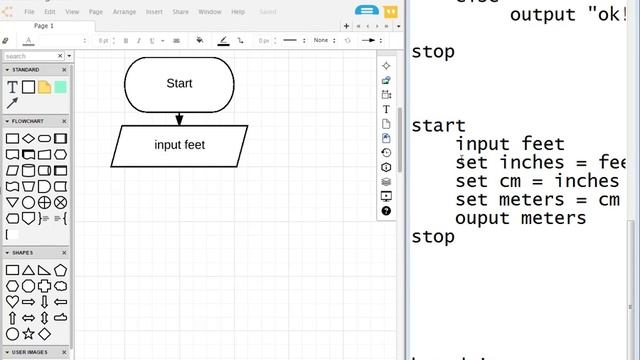Select the diamond decision shape in Flowchart

(28, 139)
